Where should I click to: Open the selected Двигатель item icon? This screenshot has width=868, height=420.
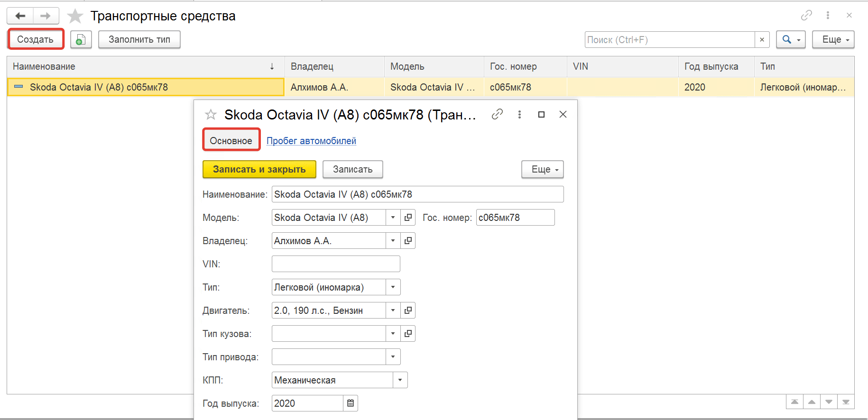pyautogui.click(x=408, y=310)
